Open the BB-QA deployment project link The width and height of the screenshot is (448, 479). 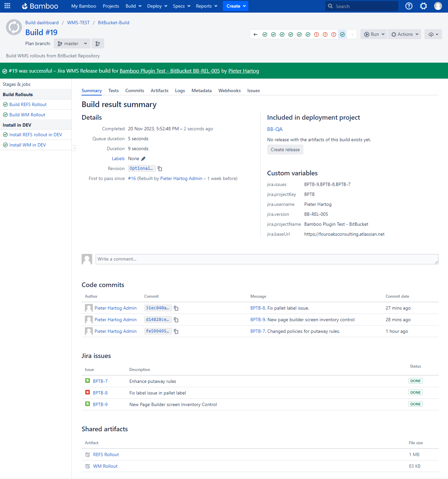pyautogui.click(x=275, y=129)
